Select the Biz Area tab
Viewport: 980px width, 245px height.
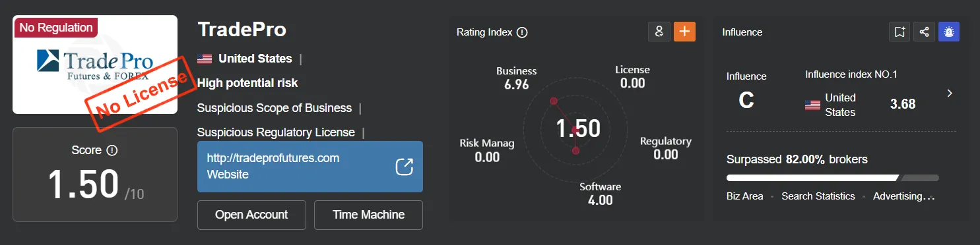click(x=745, y=196)
